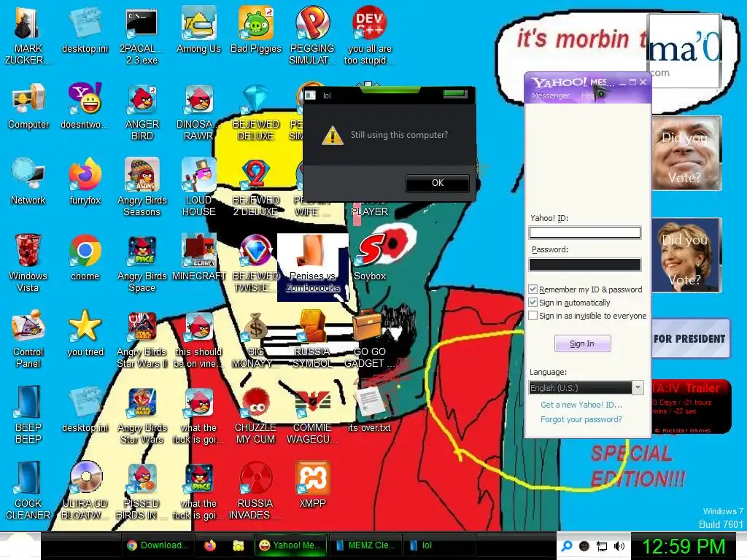Screen dimensions: 747x560
Task: Open the Network desktop icon
Action: coord(28,182)
